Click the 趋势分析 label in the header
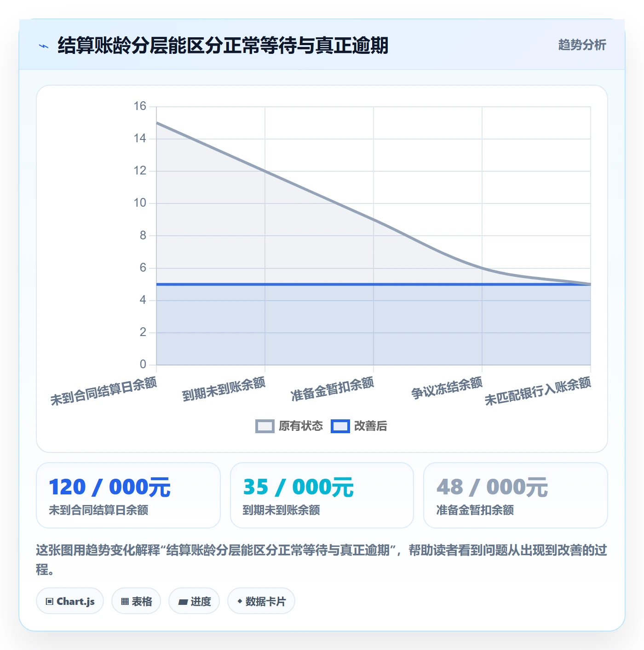 point(582,45)
